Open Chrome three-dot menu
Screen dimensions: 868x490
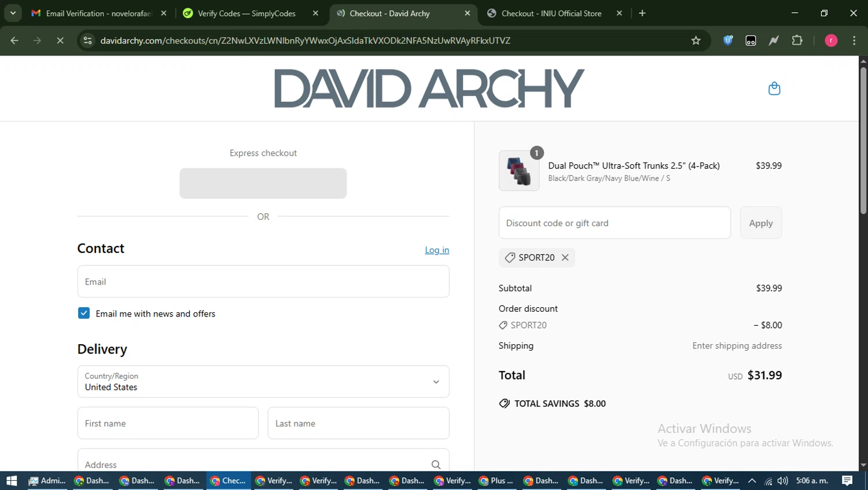pyautogui.click(x=854, y=40)
